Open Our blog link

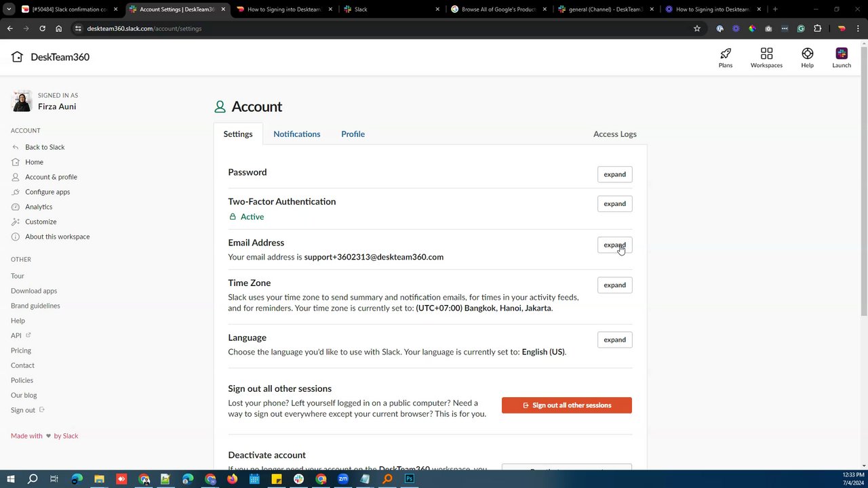pyautogui.click(x=24, y=395)
